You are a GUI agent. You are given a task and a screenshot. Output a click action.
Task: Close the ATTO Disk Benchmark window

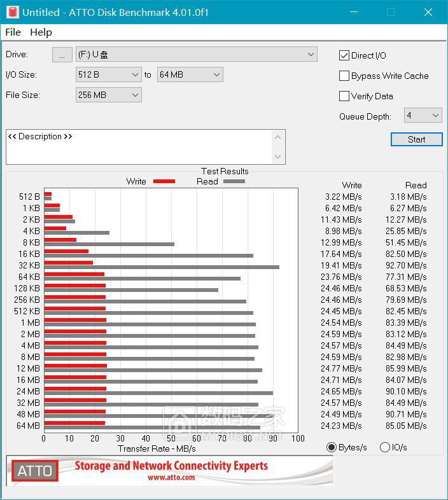(428, 12)
